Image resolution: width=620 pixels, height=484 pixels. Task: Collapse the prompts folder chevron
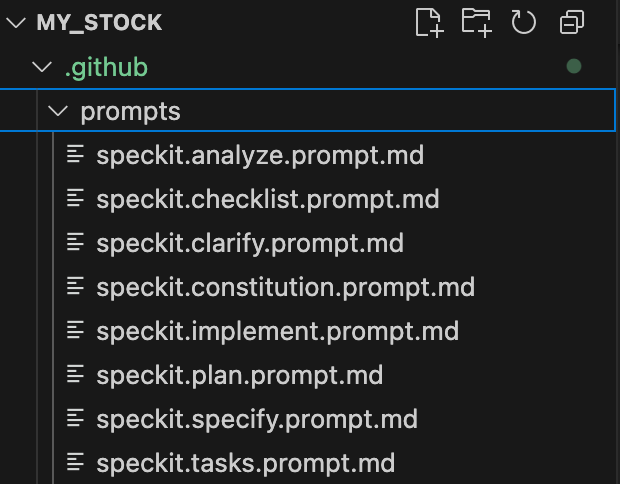tap(58, 111)
